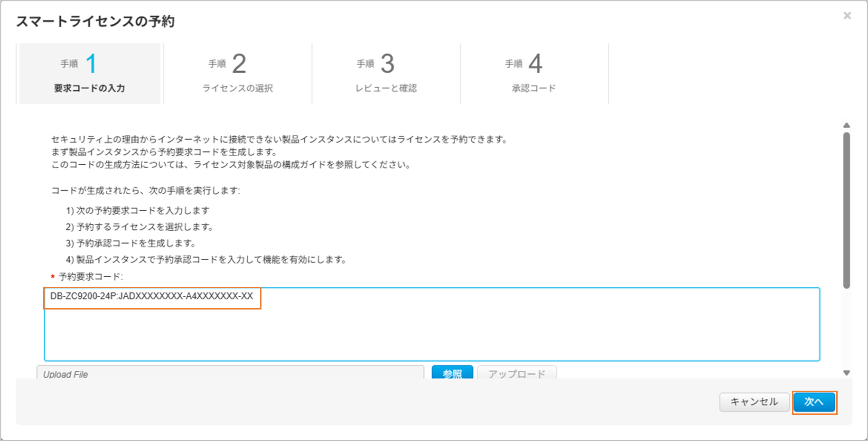
Task: Close the スマートライセンスの予約 dialog
Action: tap(847, 16)
